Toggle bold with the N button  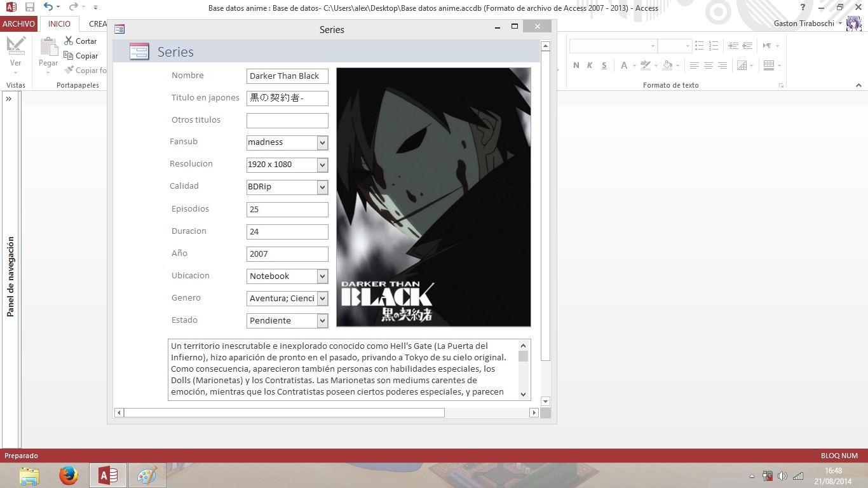(x=576, y=65)
